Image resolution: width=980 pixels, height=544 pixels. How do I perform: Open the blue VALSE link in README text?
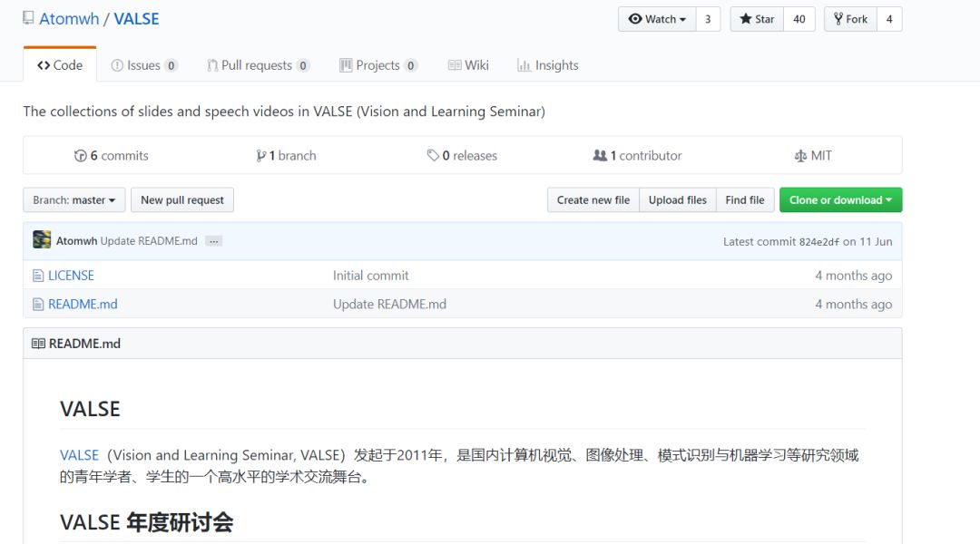coord(79,455)
